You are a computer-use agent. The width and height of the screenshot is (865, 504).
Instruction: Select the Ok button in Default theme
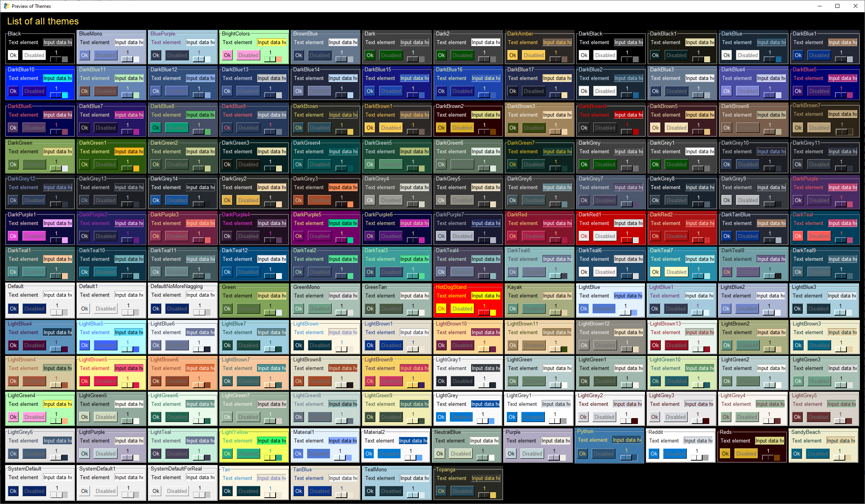pyautogui.click(x=13, y=308)
